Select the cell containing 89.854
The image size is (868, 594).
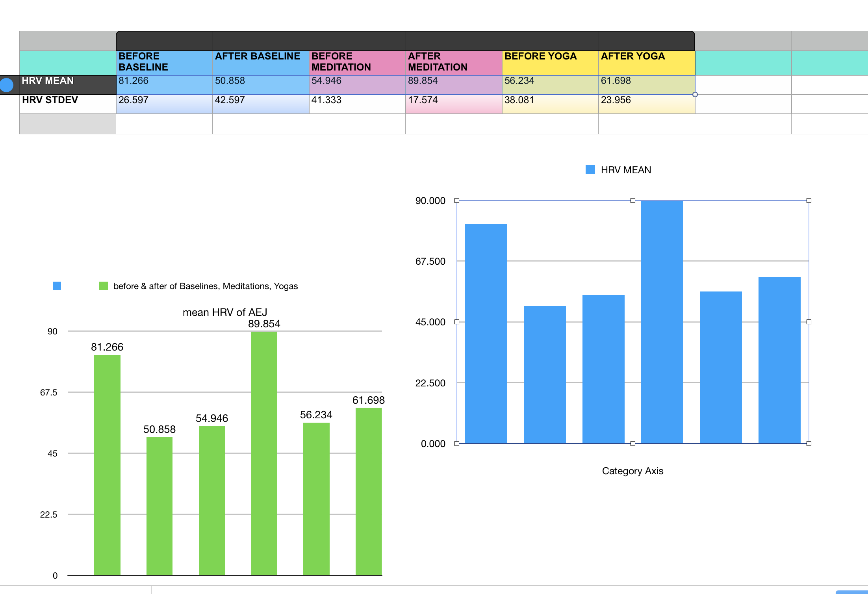(453, 85)
